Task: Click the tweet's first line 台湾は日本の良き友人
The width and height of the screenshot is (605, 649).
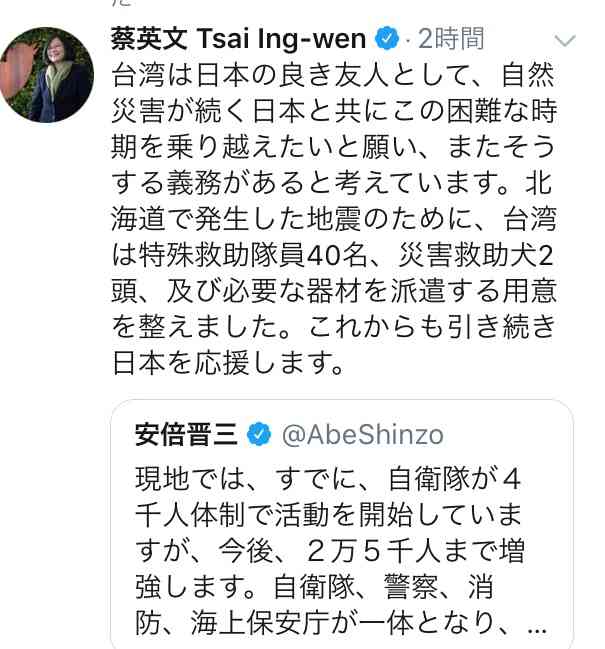Action: [x=334, y=75]
